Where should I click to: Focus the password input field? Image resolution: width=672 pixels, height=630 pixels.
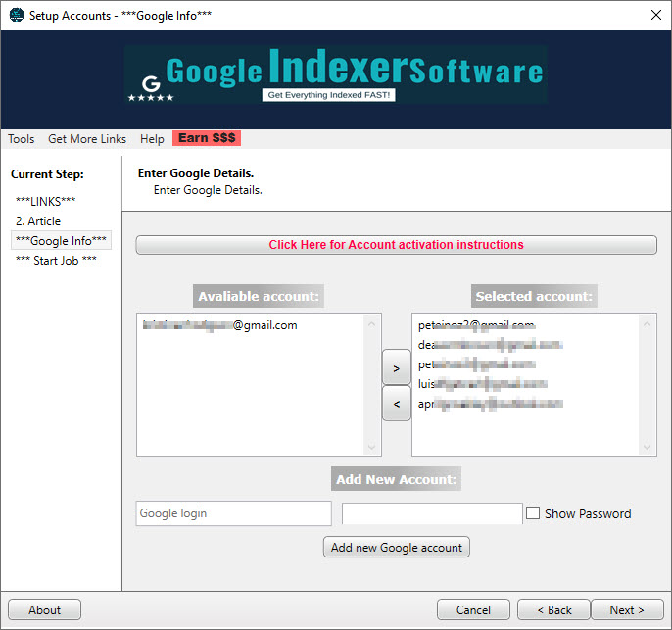432,513
